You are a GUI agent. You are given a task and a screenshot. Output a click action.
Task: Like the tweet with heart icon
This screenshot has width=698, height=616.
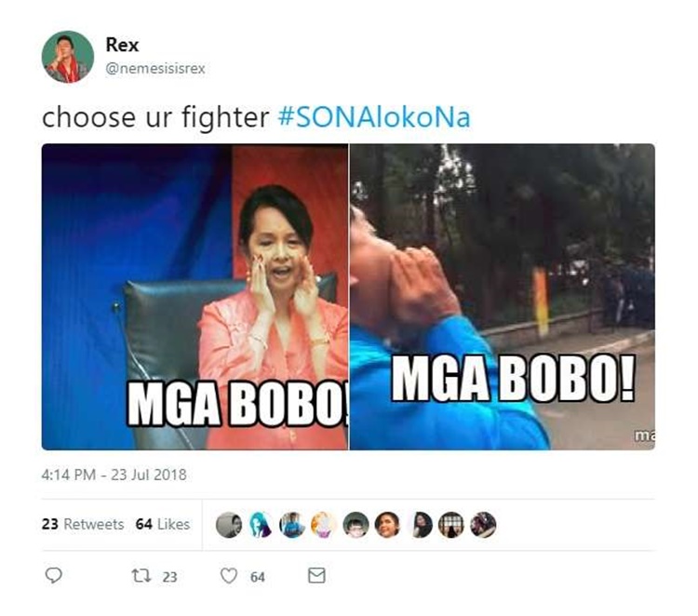pos(229,576)
